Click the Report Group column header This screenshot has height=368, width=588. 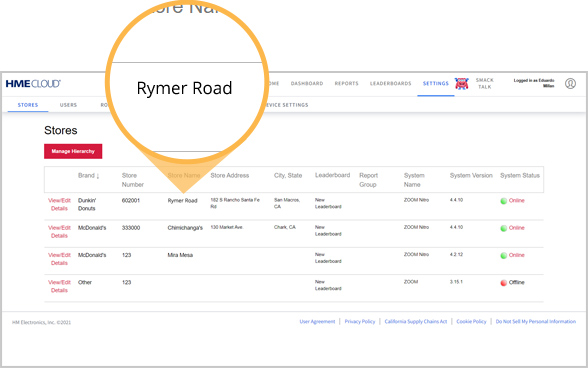click(x=368, y=180)
